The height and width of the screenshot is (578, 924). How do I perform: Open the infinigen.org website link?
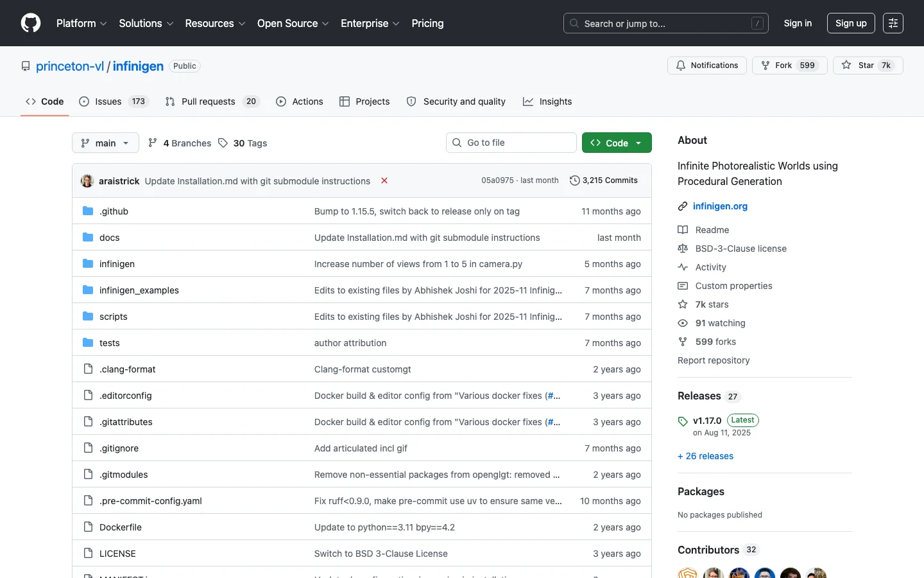[720, 206]
